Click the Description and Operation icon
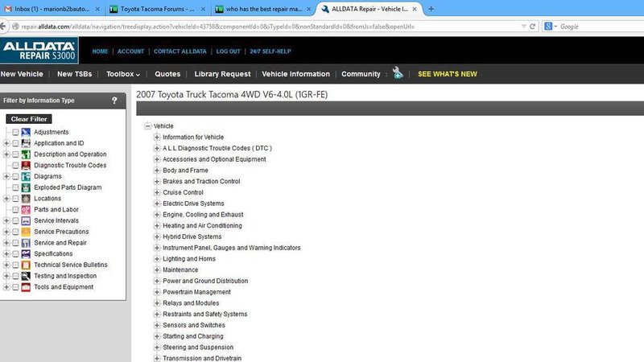This screenshot has height=362, width=644. [26, 154]
